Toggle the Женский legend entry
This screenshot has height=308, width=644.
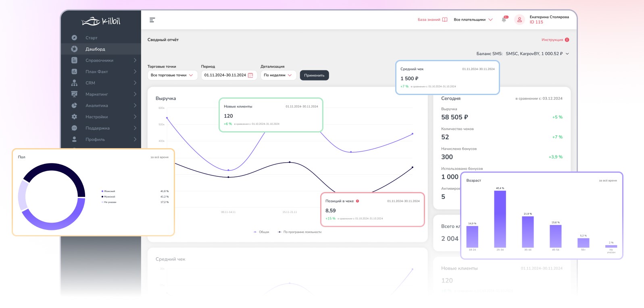(x=108, y=191)
